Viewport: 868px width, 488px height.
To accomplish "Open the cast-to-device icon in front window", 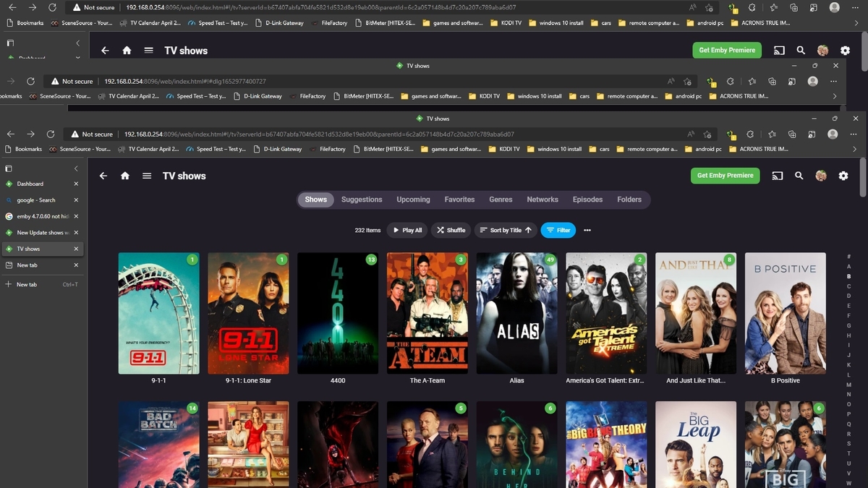I will [778, 176].
